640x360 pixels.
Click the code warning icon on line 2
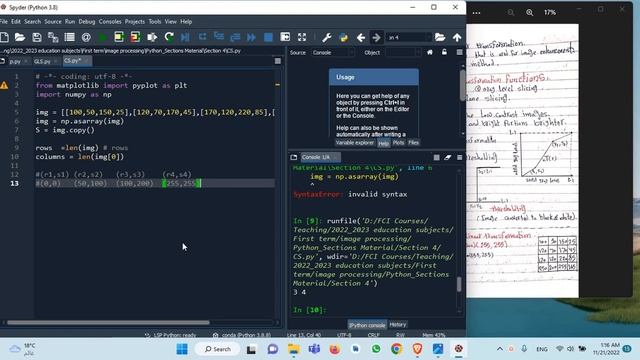click(x=4, y=85)
